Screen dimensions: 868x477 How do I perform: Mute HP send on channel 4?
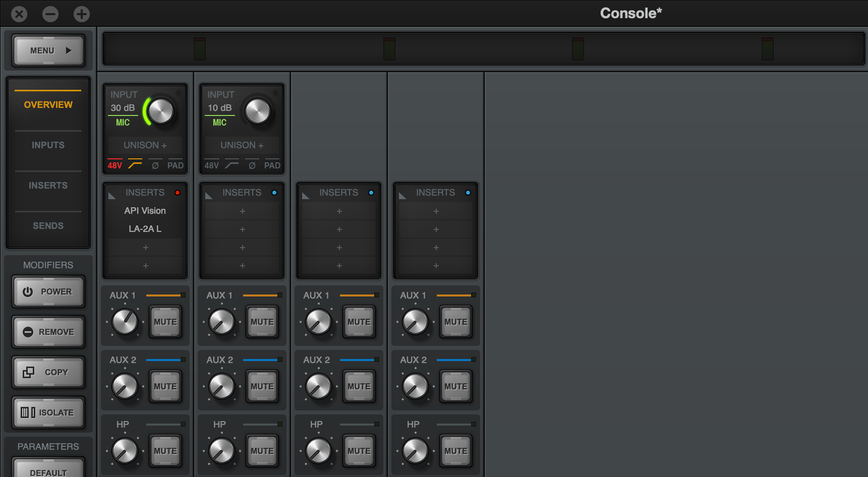(x=456, y=451)
